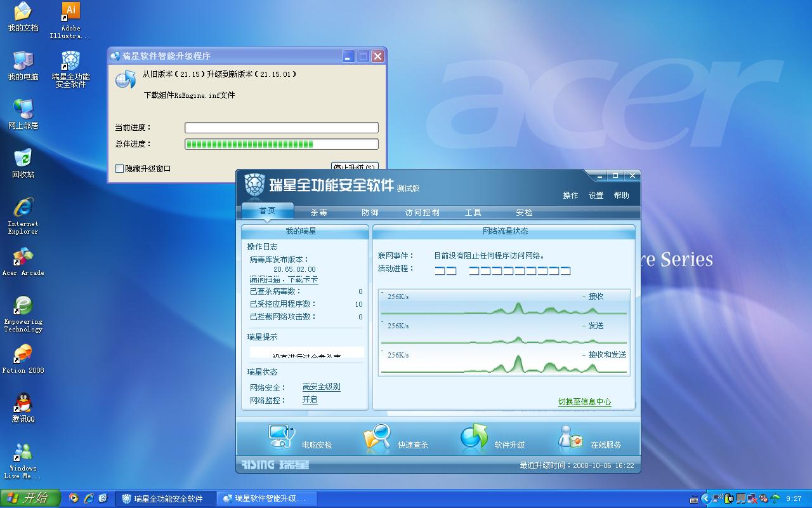Show hidden tray icons with the arrow

pyautogui.click(x=705, y=498)
